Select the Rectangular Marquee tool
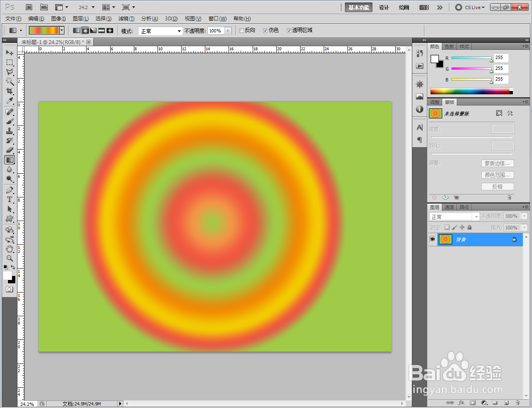 click(x=10, y=62)
